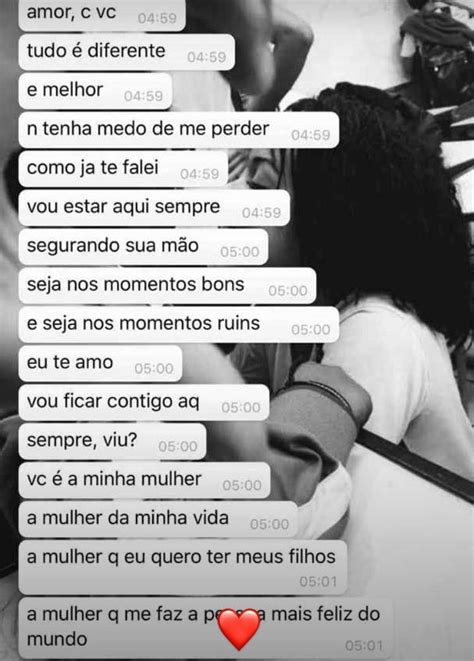Tap the bubble 'vou estar aqui sempre'

[154, 208]
